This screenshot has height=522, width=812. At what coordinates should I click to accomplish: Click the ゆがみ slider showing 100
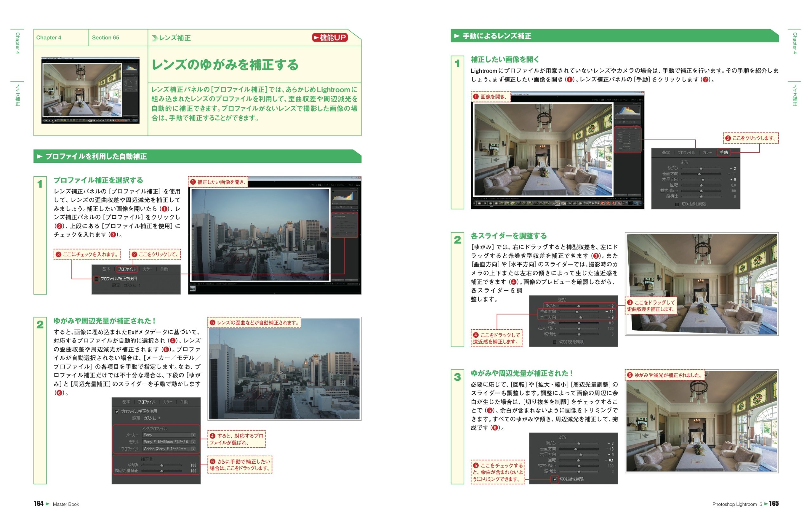pos(161,465)
